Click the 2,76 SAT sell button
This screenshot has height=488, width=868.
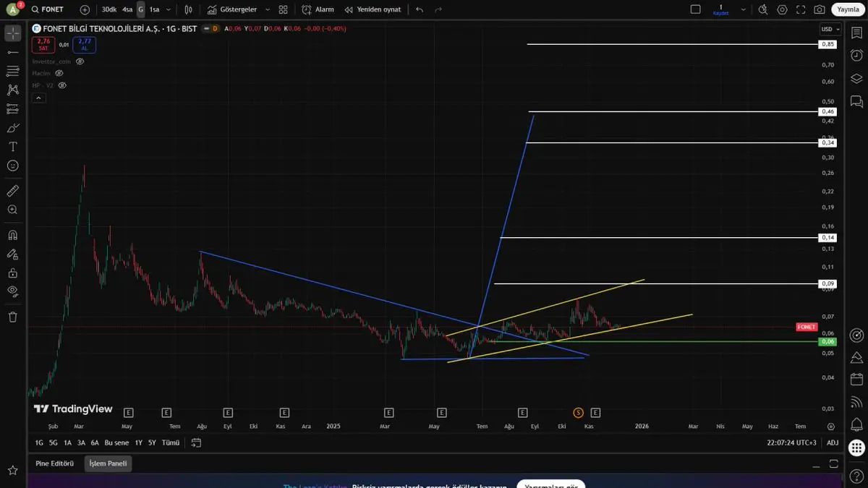(43, 45)
